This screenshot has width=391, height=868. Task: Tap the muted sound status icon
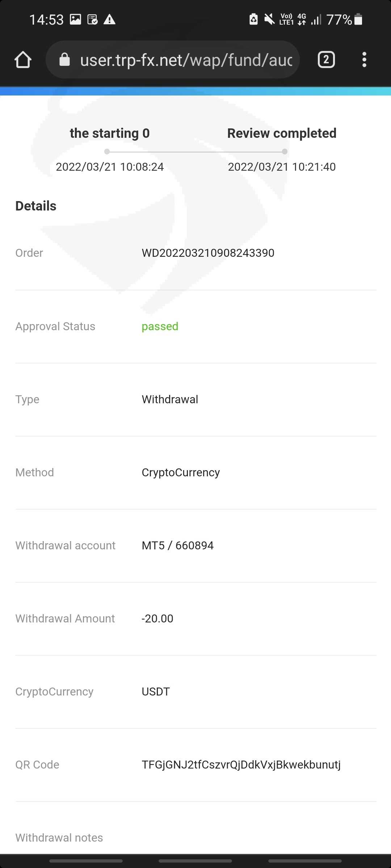(x=269, y=19)
